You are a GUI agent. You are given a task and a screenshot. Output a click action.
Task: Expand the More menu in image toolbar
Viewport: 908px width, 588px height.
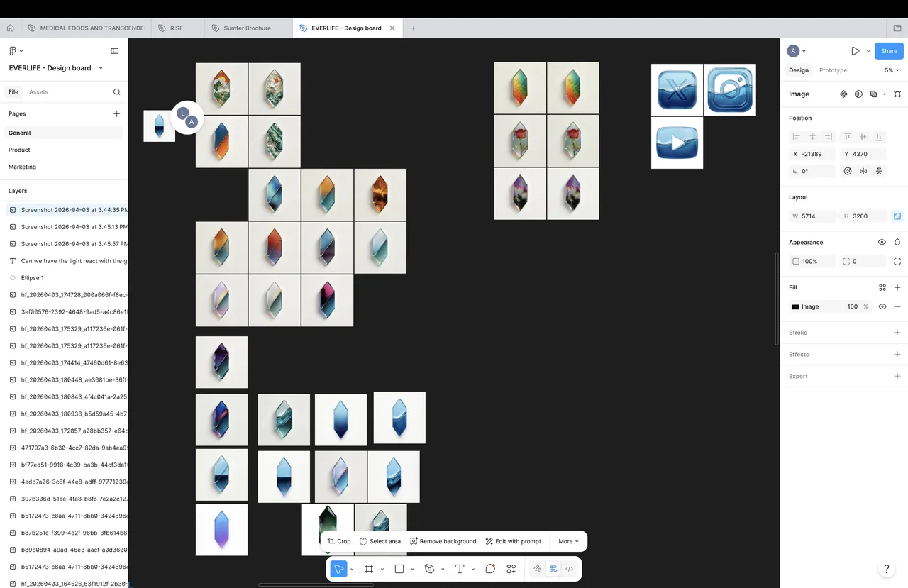[x=568, y=541]
